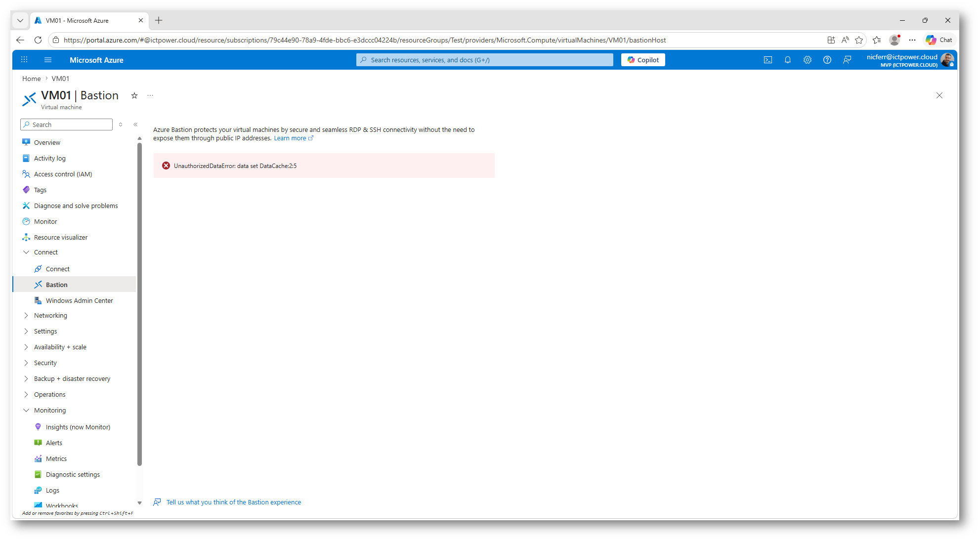Image resolution: width=980 pixels, height=541 pixels.
Task: Select Access control (IAM) menu item
Action: point(63,174)
